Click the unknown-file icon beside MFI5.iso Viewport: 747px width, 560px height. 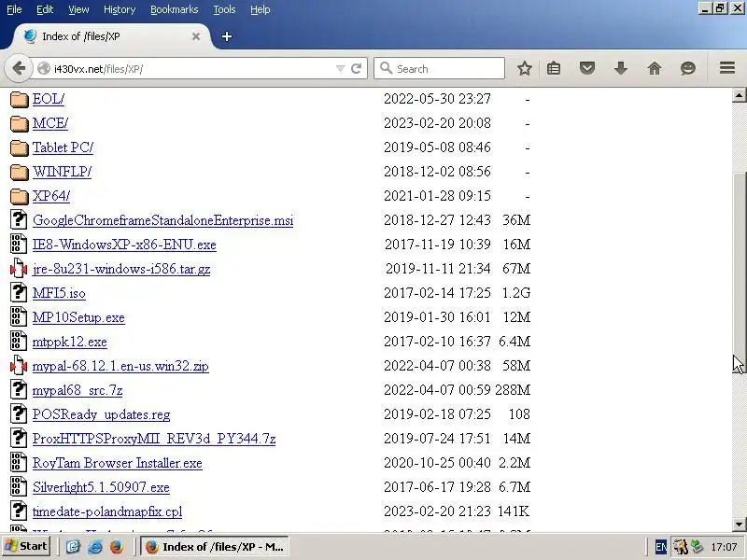pos(19,292)
